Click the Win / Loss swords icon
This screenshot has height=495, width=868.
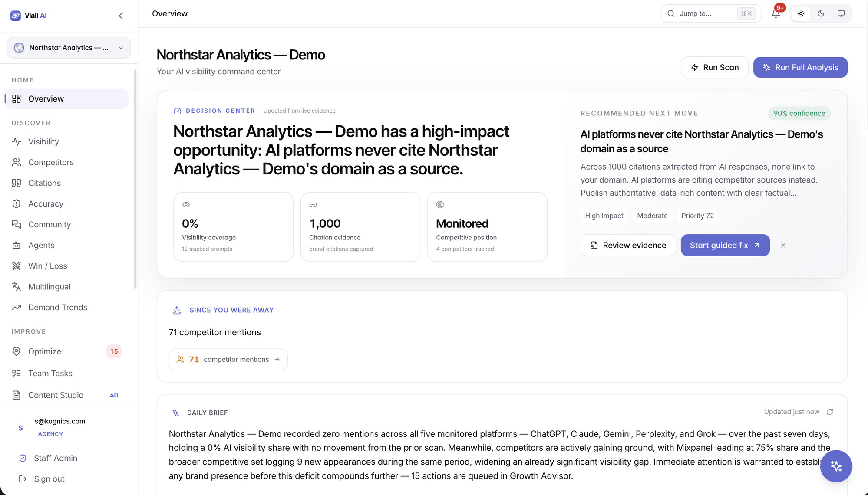17,266
